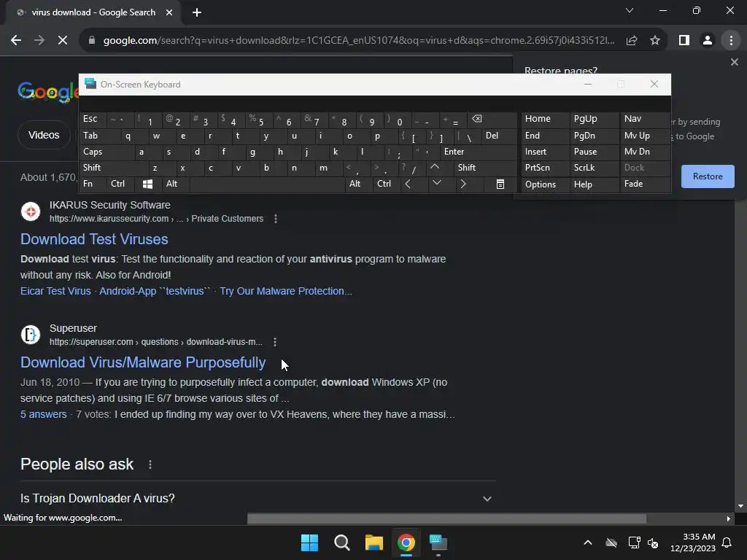Image resolution: width=747 pixels, height=560 pixels.
Task: Click the spacebar on On-Screen Keyboard
Action: (267, 184)
